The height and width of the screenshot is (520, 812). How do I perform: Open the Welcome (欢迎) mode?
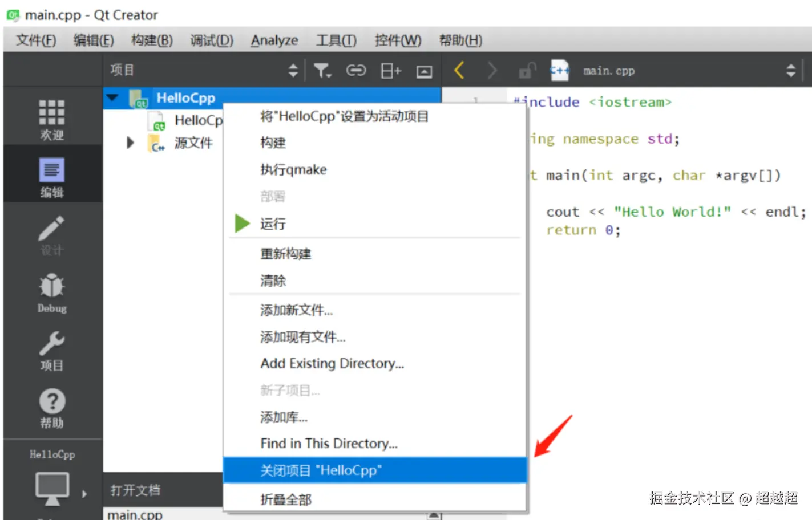(x=51, y=119)
